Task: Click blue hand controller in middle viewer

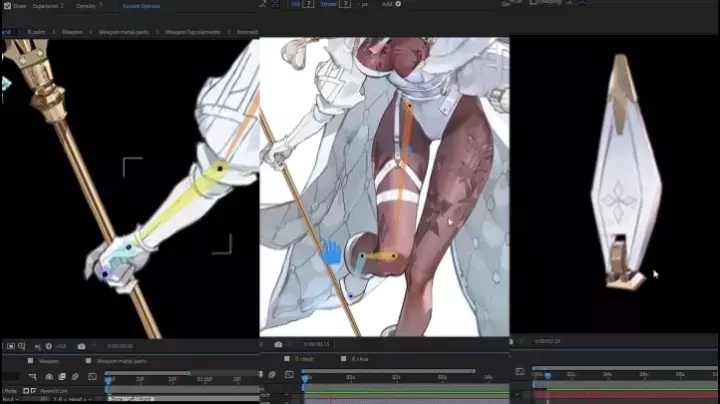Action: point(331,252)
